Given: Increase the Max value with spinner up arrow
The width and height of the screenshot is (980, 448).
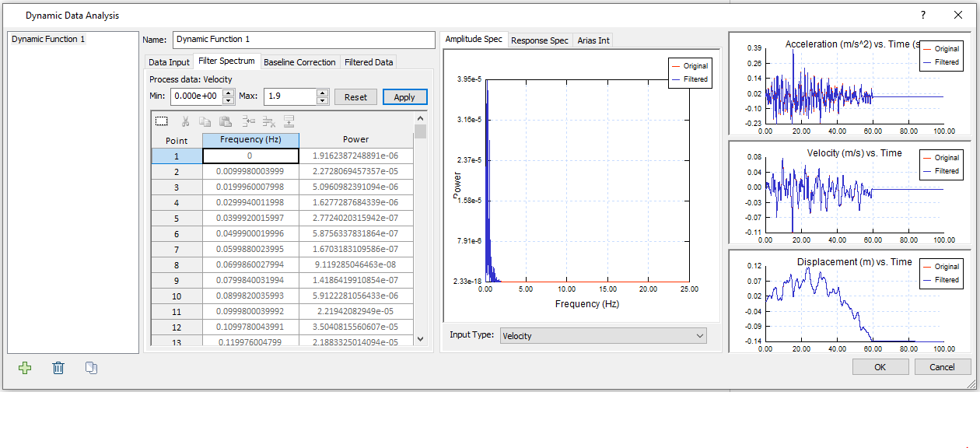Looking at the screenshot, I should click(323, 93).
